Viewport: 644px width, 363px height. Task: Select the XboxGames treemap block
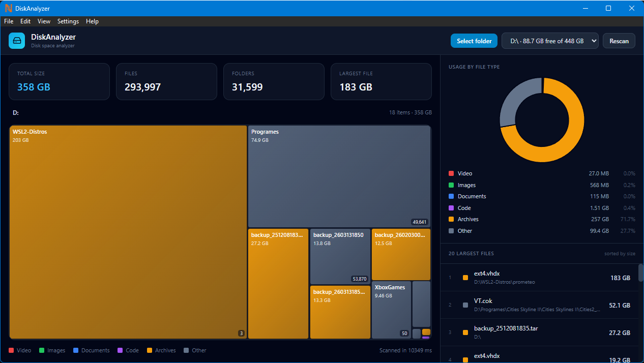tap(391, 310)
